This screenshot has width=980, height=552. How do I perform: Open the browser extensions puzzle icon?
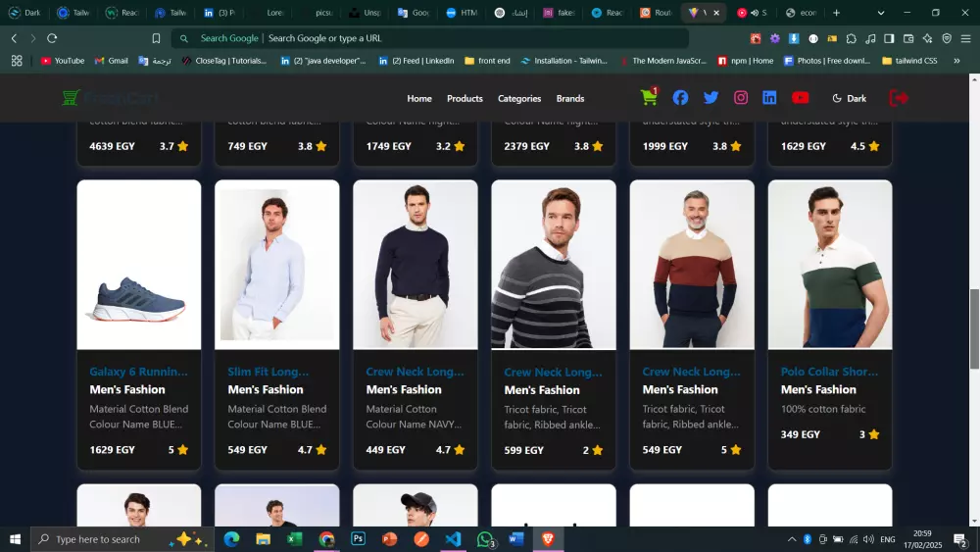[851, 38]
